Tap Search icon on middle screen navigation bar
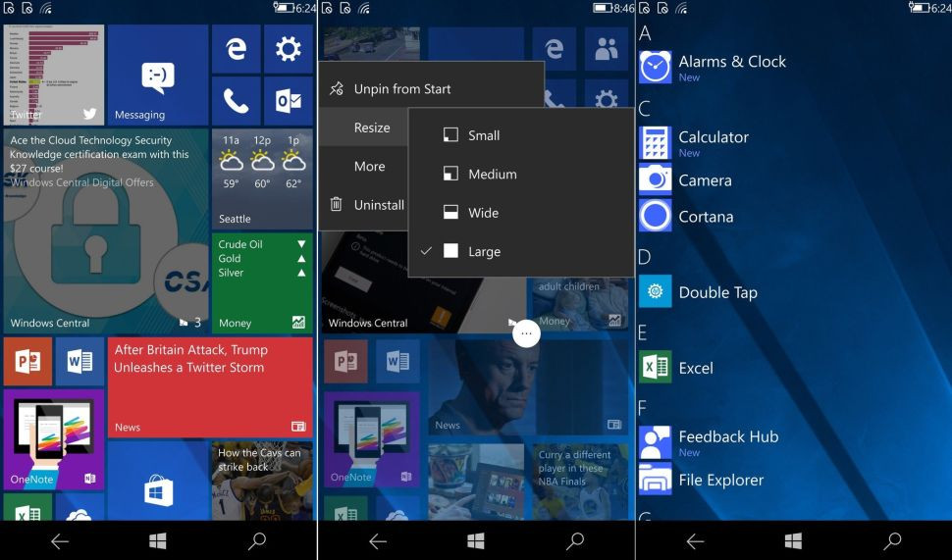This screenshot has height=560, width=952. [x=575, y=540]
